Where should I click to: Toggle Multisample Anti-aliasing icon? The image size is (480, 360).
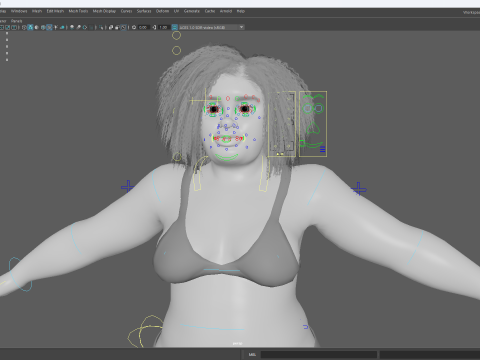click(85, 27)
